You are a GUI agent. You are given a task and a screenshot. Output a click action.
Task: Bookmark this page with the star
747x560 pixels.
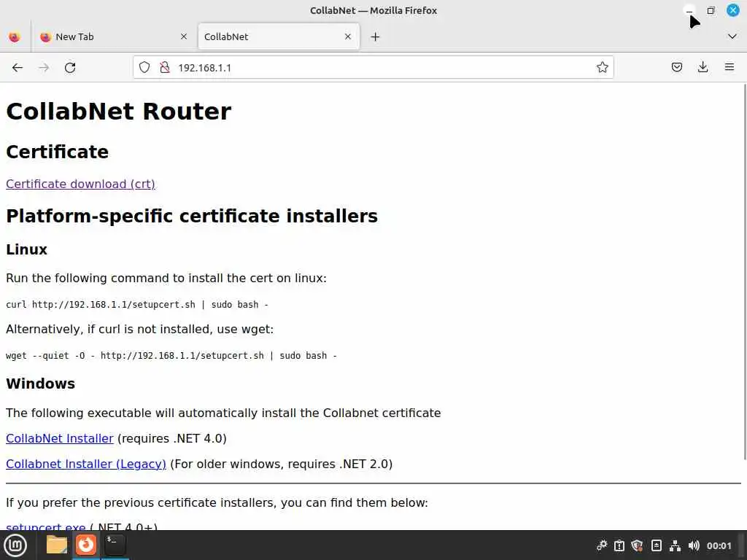(602, 67)
